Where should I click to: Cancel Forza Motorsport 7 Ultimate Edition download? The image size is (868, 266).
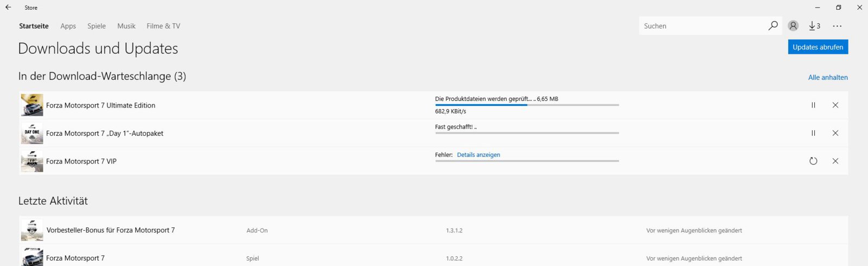click(x=835, y=105)
